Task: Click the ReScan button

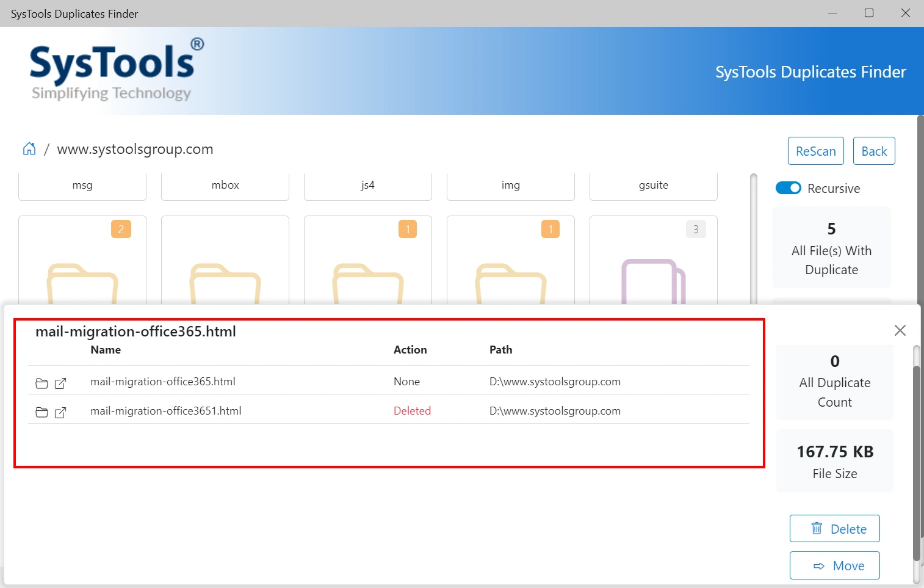Action: tap(816, 151)
